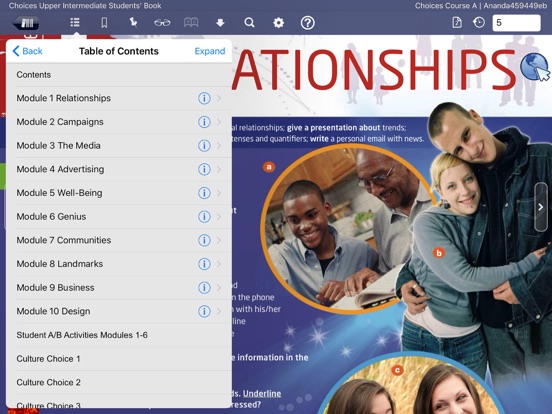
Task: Open Student A/B Activities Modules 1-6
Action: tap(119, 335)
